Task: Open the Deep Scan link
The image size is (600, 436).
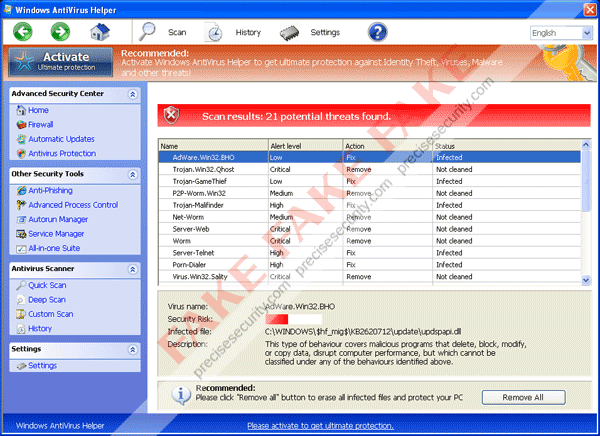Action: [47, 300]
